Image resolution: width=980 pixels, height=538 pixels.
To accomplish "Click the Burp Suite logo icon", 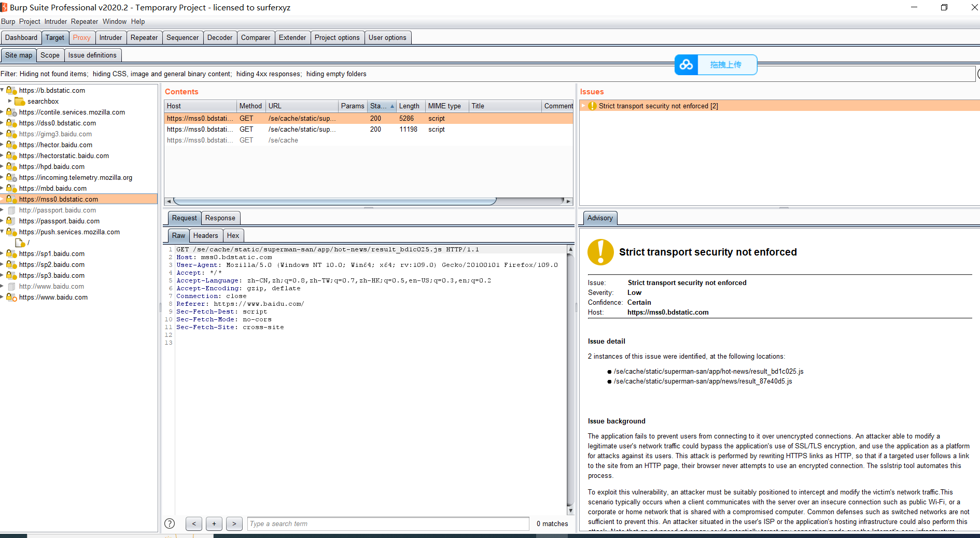I will (4, 7).
